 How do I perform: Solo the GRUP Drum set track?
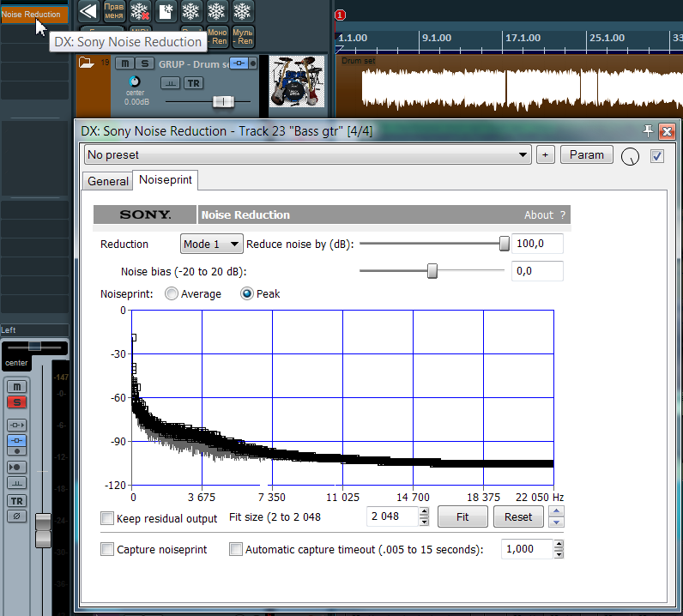tap(145, 63)
